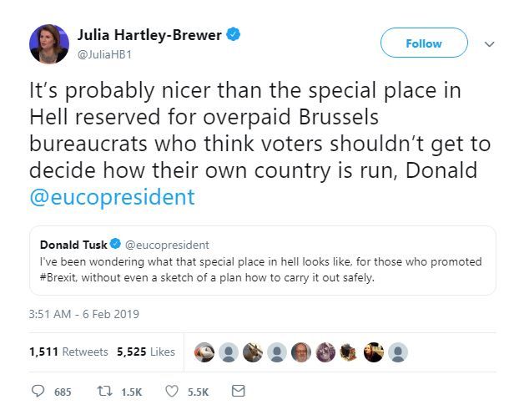Open the 3:51 AM - 6 Feb 2019 timestamp
Screen dimensions: 524x420
[x=84, y=314]
